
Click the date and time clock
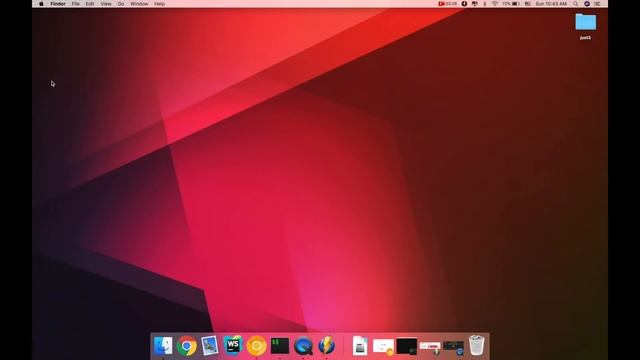point(551,4)
